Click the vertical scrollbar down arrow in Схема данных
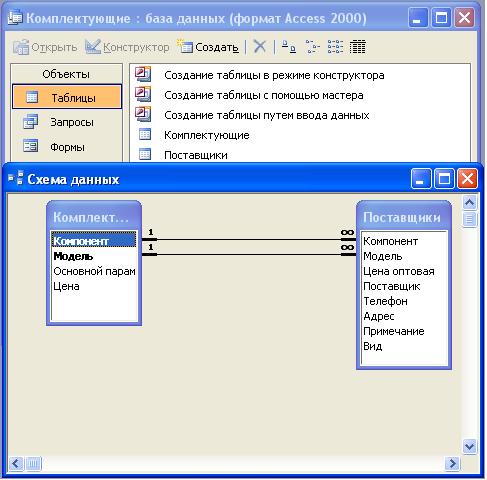 (x=470, y=446)
